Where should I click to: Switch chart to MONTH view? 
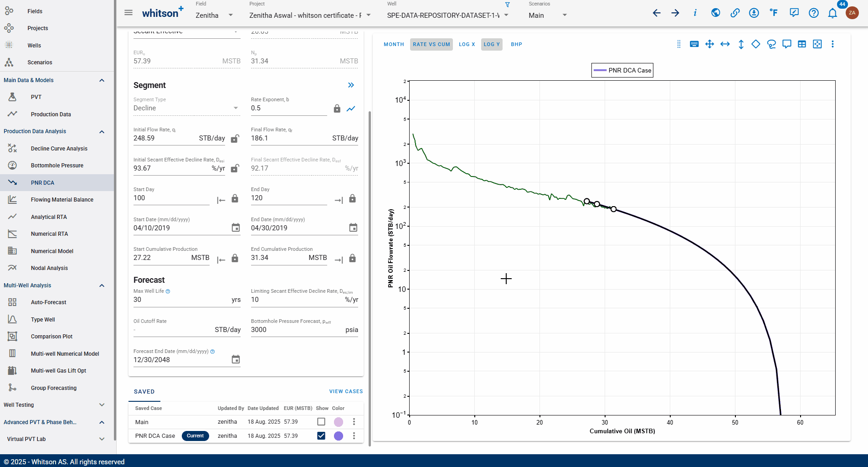tap(394, 44)
